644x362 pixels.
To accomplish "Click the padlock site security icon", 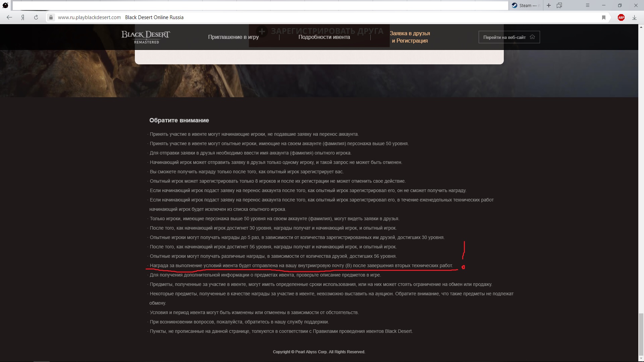I will pos(51,17).
